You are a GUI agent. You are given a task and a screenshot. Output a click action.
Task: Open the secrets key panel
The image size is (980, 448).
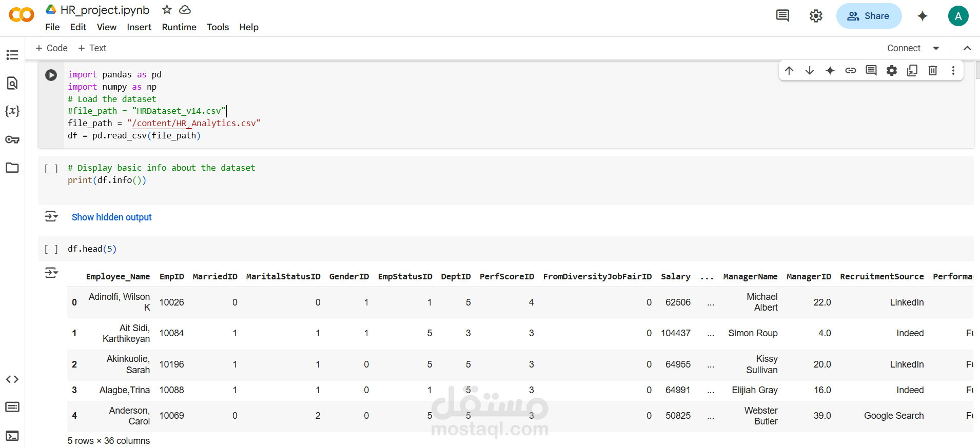(12, 139)
